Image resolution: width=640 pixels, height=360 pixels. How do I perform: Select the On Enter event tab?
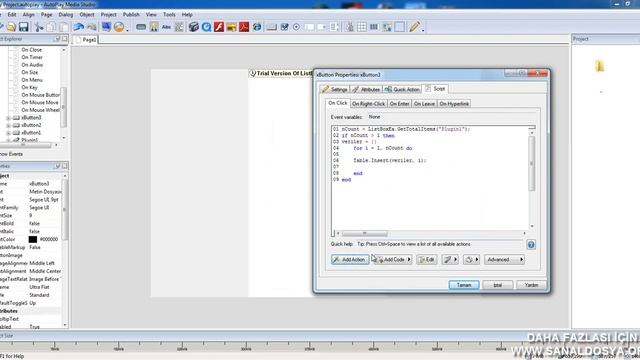[x=399, y=104]
